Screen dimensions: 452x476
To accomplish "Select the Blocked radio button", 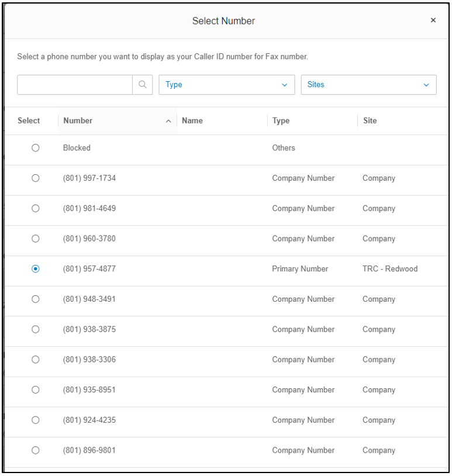I will pyautogui.click(x=36, y=148).
